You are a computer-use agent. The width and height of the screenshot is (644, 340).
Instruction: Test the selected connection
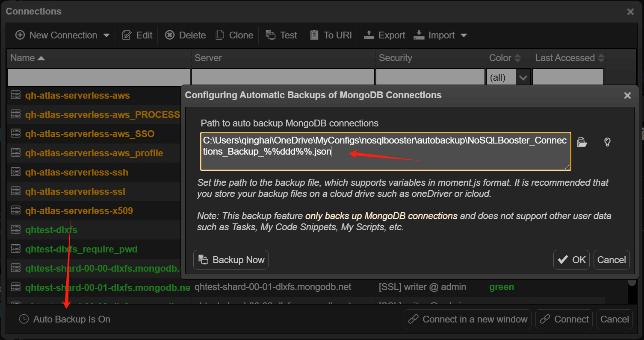coord(281,35)
